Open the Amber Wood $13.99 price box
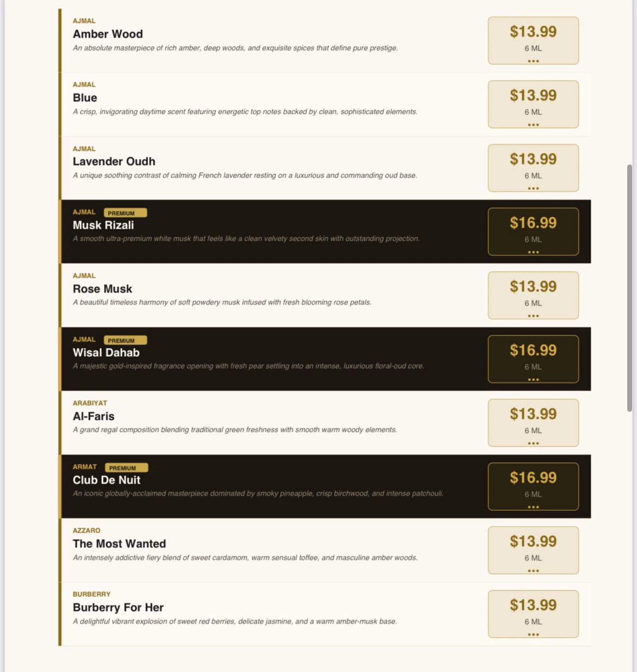Screen dimensions: 637x672 (533, 40)
